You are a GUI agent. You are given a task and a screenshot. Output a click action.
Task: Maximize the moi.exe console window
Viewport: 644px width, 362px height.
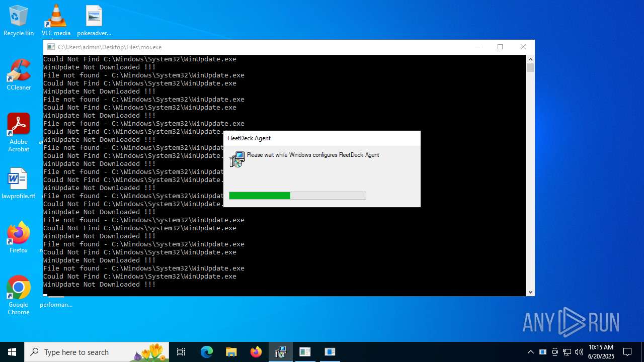coord(500,47)
